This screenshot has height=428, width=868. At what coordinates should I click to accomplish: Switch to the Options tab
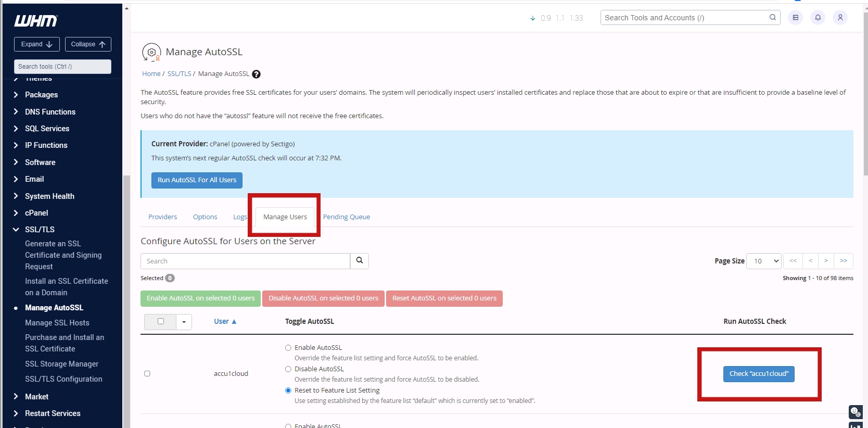click(205, 217)
